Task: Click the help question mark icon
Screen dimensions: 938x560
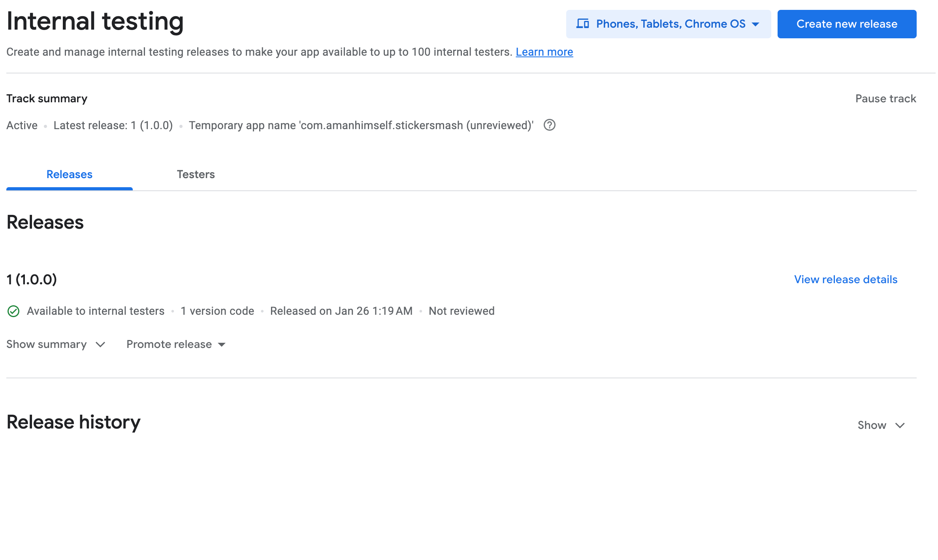Action: [549, 125]
